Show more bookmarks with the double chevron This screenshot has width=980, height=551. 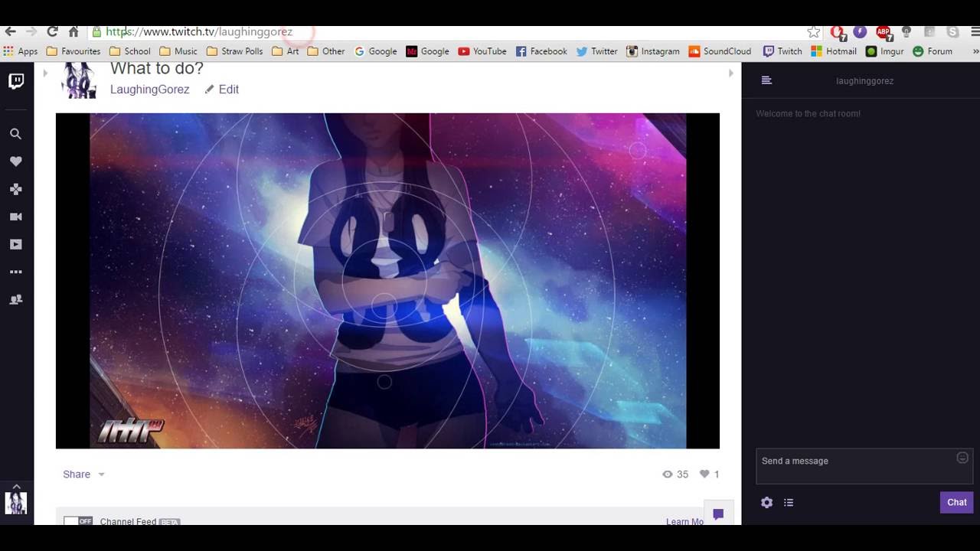click(x=975, y=51)
